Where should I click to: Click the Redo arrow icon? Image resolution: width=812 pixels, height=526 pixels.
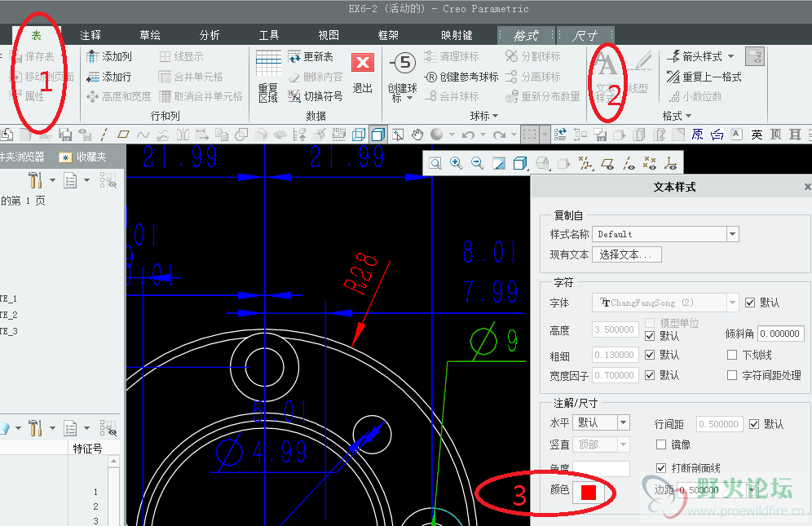[x=499, y=135]
